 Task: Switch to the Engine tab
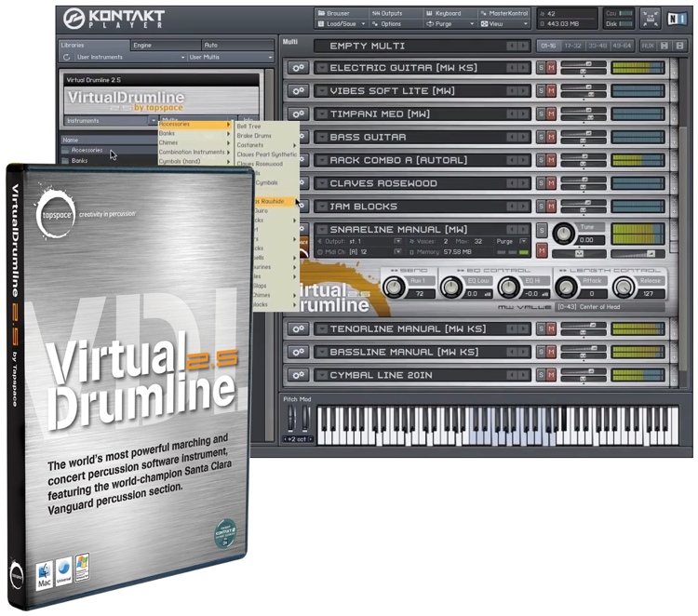(x=166, y=45)
